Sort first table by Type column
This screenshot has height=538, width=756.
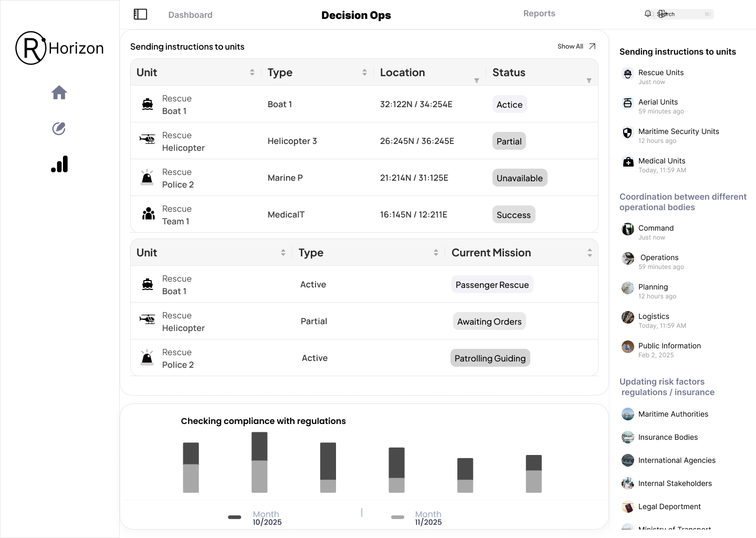pos(364,73)
